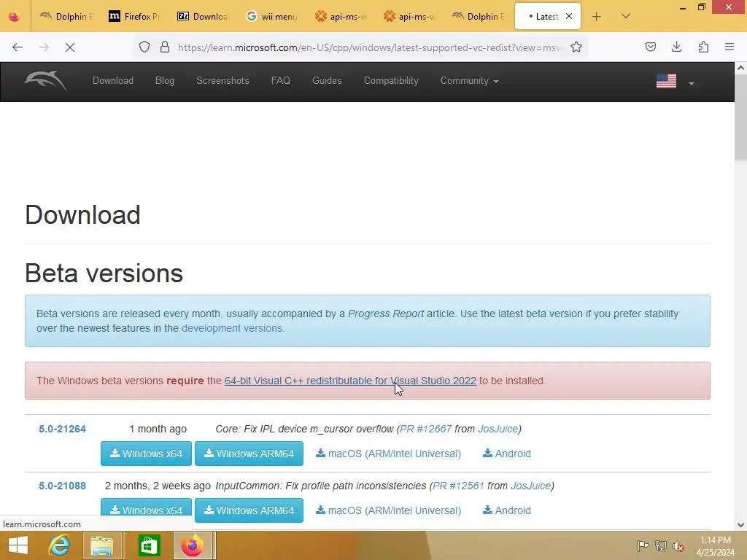Click Windows ARM64 button for 5.0-21264

tap(249, 454)
